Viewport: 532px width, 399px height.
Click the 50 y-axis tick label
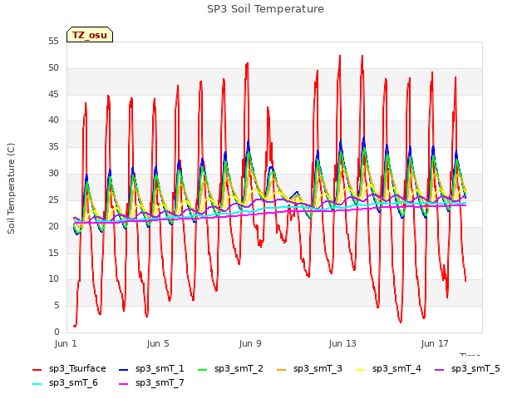[x=53, y=67]
